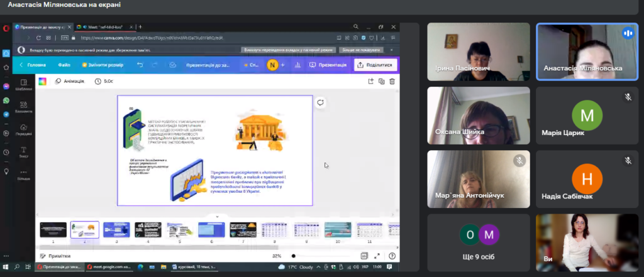Open Примітки notes panel

click(55, 256)
